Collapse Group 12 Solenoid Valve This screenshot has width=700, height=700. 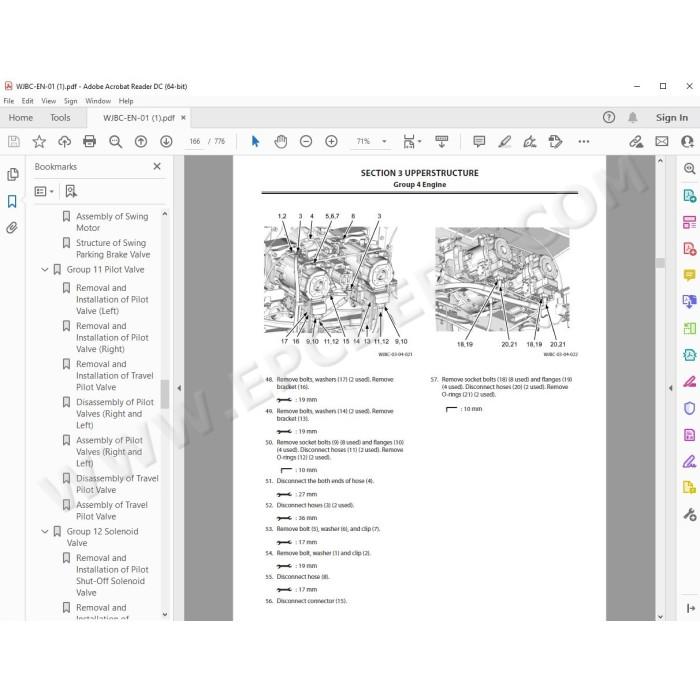tap(45, 531)
